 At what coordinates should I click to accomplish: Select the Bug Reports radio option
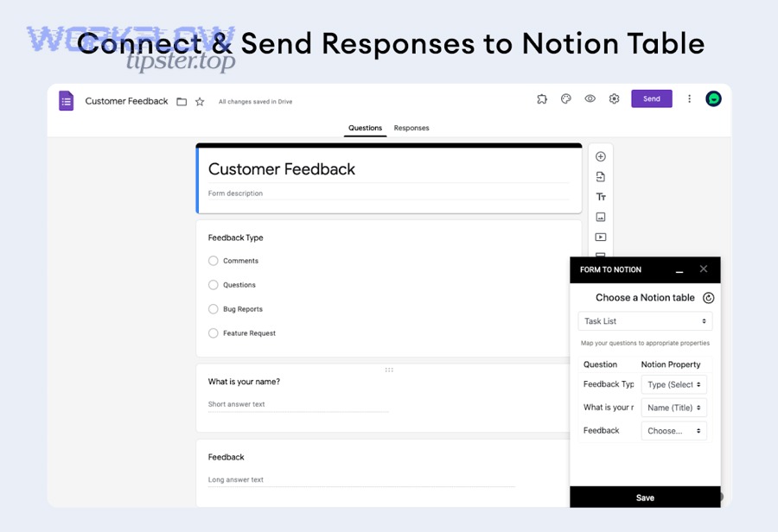213,309
